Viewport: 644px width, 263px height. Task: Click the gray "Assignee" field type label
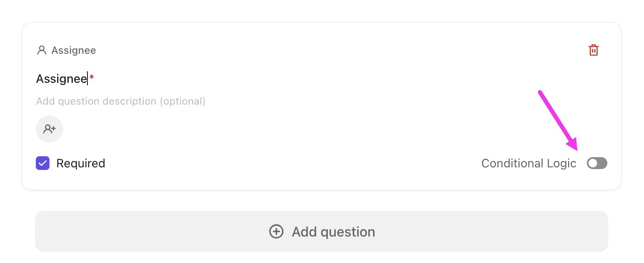(x=73, y=50)
